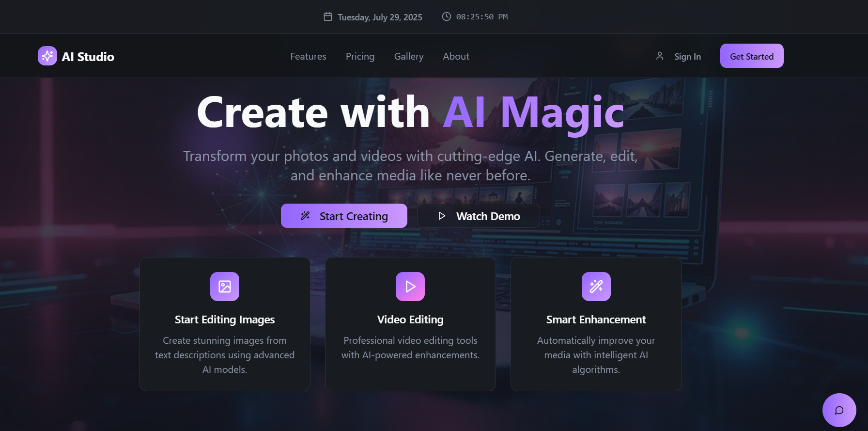Screen dimensions: 868x431
Task: Click the image icon on Start Editing Images
Action: [x=225, y=287]
